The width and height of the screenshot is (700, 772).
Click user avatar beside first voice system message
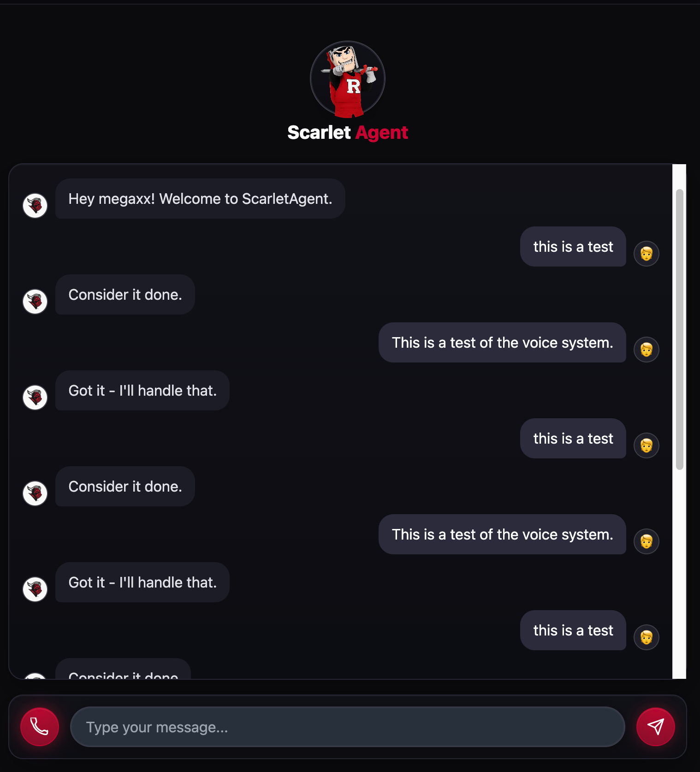647,350
